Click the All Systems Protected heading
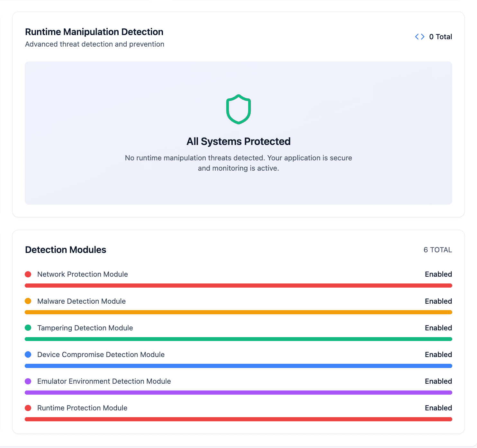The width and height of the screenshot is (477, 448). pos(238,141)
